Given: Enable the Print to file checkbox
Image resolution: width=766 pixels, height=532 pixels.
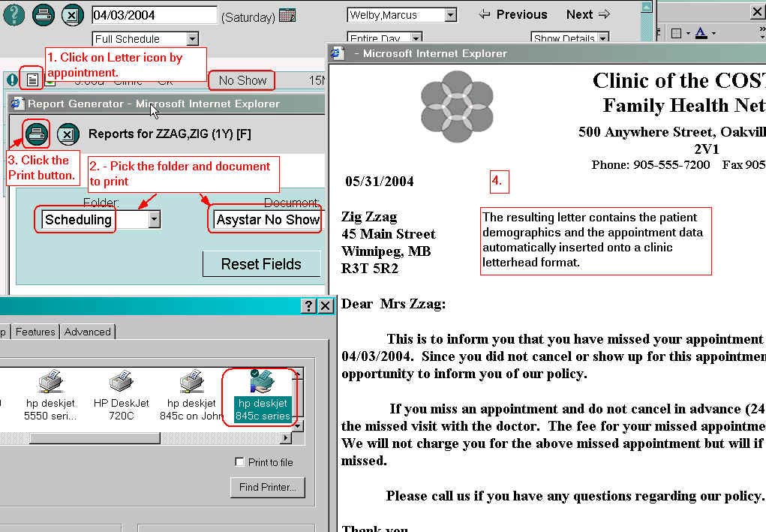Looking at the screenshot, I should tap(239, 461).
